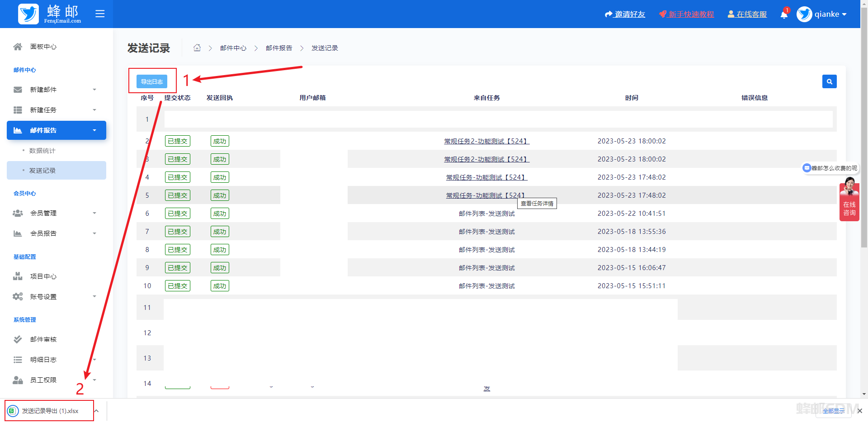The image size is (868, 423).
Task: Click the 新建邮件 envelope icon
Action: (x=18, y=90)
